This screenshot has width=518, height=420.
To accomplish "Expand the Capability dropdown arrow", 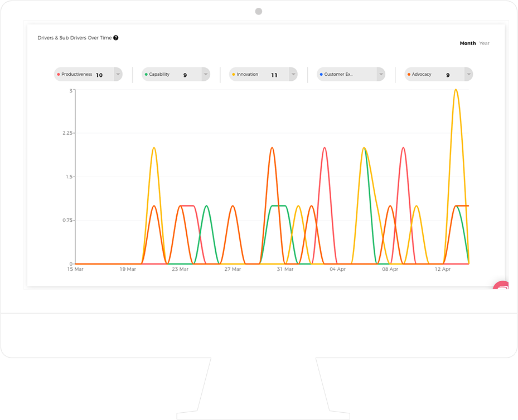I will (x=206, y=74).
